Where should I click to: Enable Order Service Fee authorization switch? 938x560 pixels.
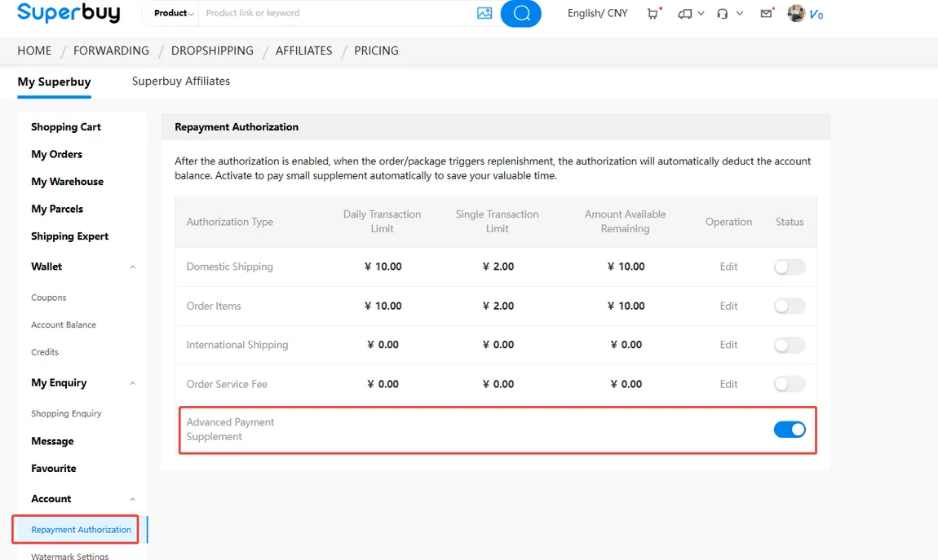(x=790, y=384)
